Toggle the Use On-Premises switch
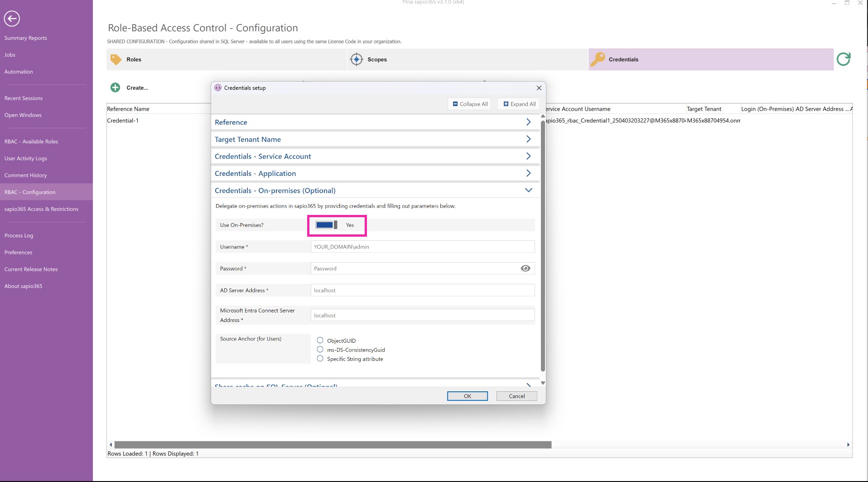 (327, 225)
